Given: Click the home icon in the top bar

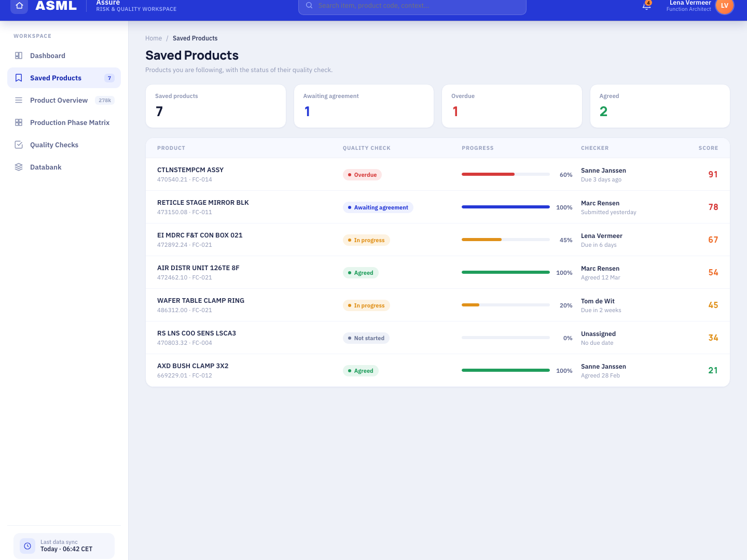Looking at the screenshot, I should coord(19,6).
